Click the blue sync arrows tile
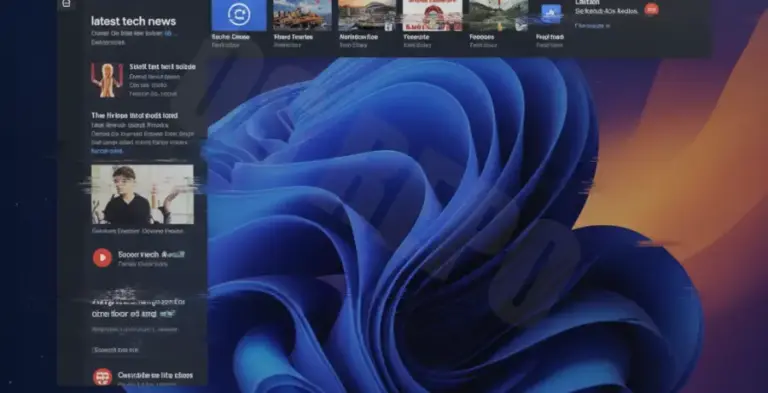Image resolution: width=768 pixels, height=393 pixels. coord(239,15)
